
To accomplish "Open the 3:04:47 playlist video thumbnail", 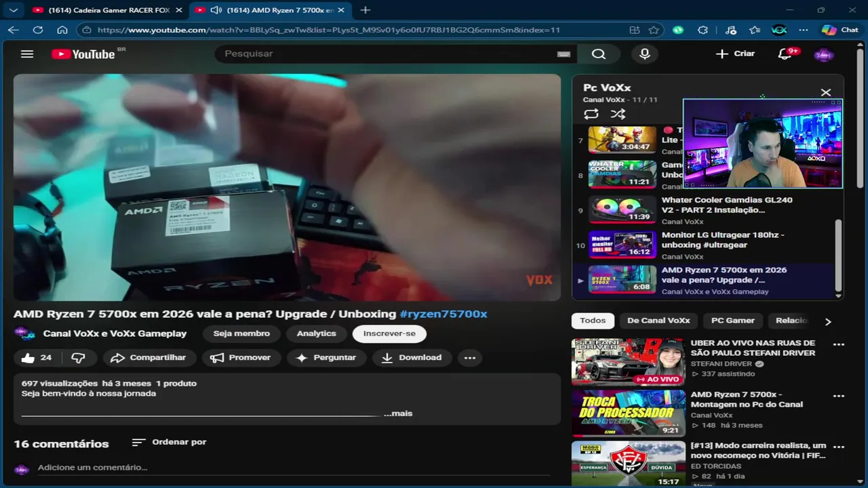I will (622, 140).
